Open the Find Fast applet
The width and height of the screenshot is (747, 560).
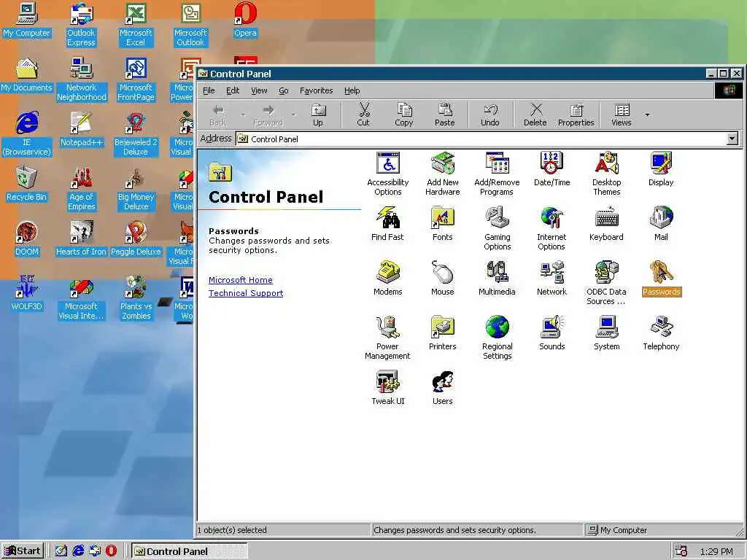tap(387, 224)
